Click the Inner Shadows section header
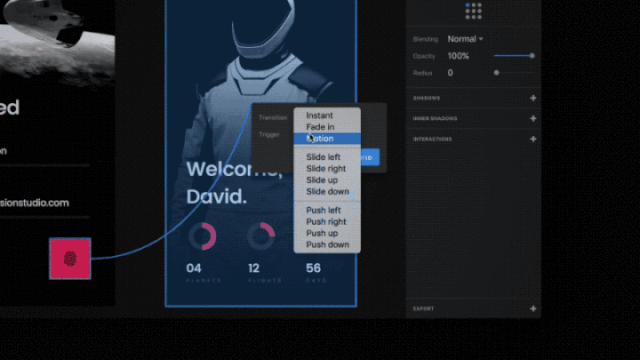Image resolution: width=640 pixels, height=360 pixels. pyautogui.click(x=435, y=119)
